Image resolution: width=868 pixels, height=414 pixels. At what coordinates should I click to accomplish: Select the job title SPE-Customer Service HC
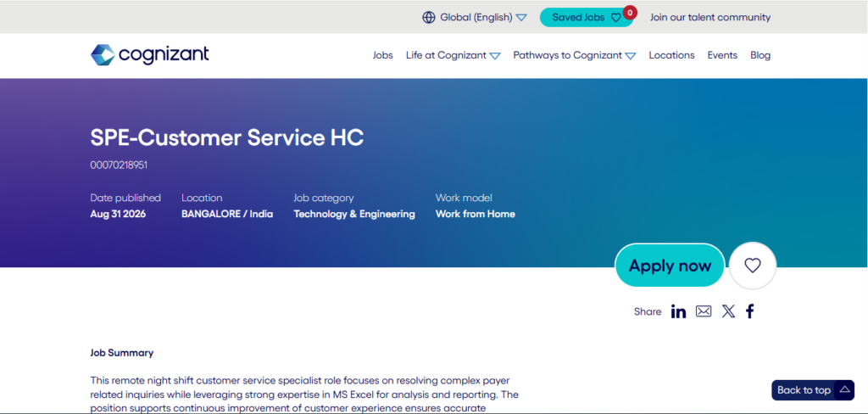click(227, 137)
